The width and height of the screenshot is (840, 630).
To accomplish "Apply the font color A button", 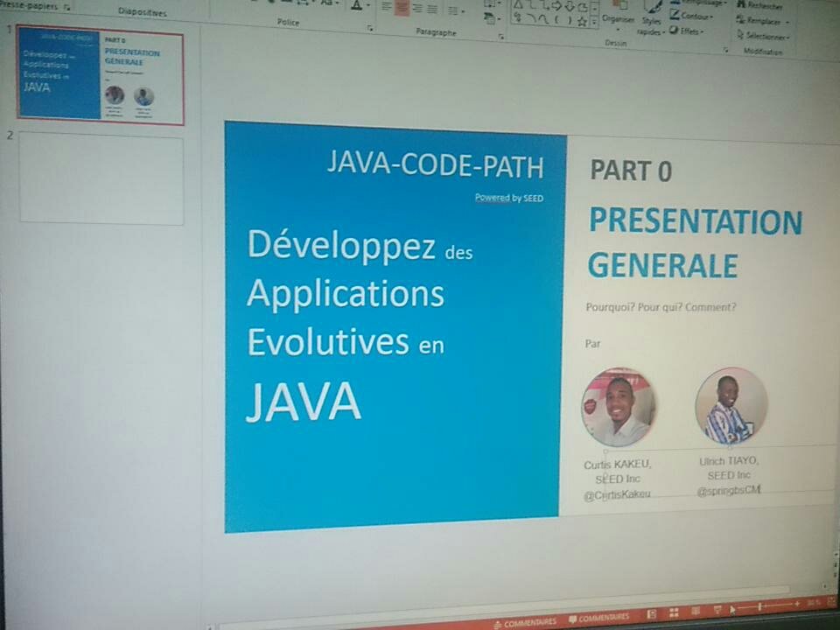I will [357, 6].
